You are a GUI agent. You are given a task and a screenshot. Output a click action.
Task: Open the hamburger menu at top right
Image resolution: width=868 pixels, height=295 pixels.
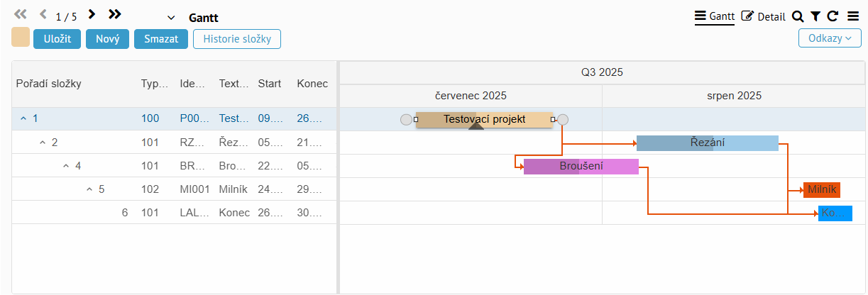point(852,16)
